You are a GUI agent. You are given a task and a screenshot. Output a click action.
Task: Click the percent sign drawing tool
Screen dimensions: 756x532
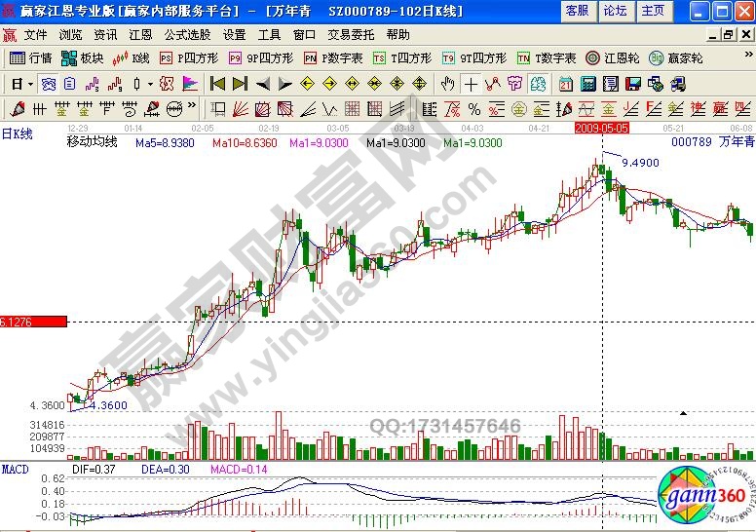(473, 107)
